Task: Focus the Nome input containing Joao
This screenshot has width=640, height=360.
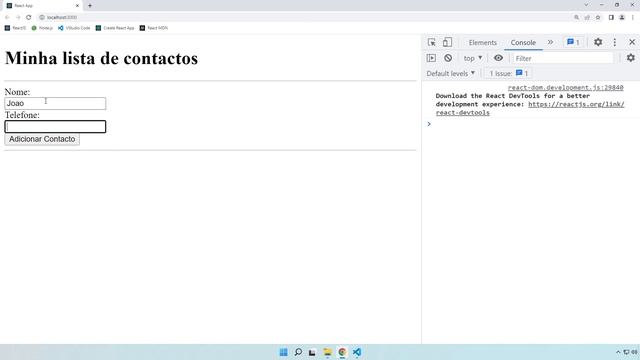Action: click(55, 103)
